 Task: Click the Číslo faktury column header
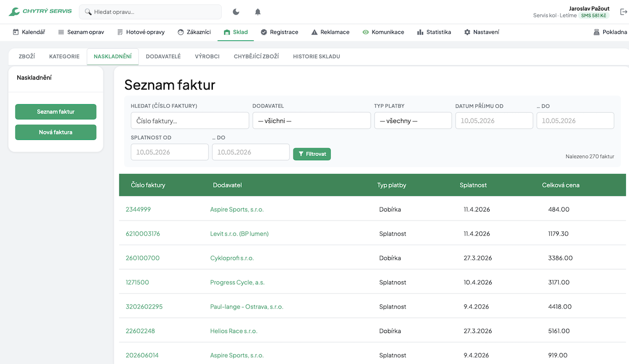pos(148,185)
